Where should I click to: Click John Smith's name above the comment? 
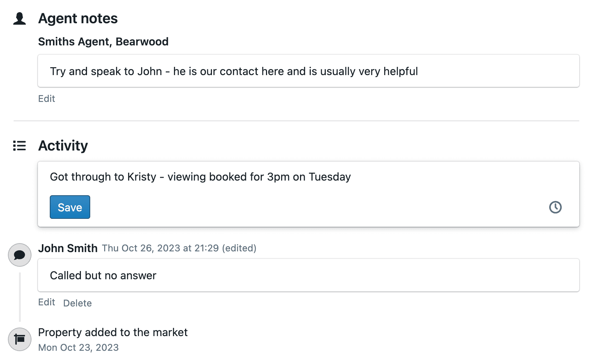coord(68,248)
